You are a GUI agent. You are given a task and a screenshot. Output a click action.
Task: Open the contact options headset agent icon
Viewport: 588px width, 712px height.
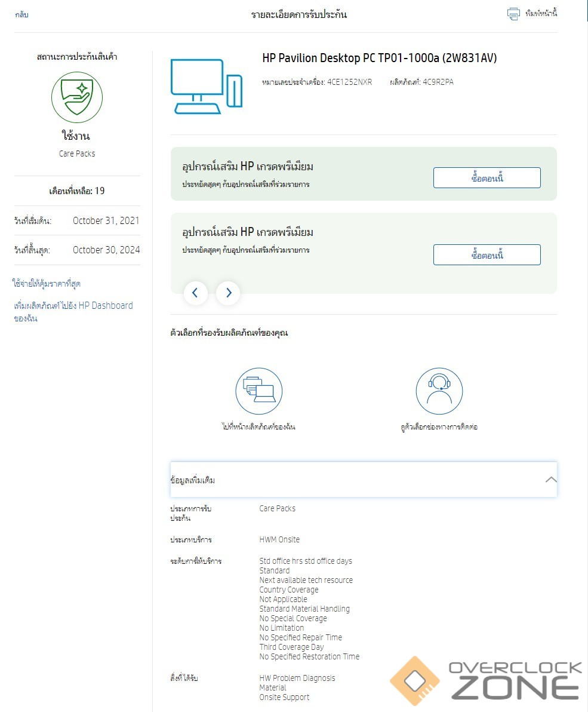click(439, 391)
